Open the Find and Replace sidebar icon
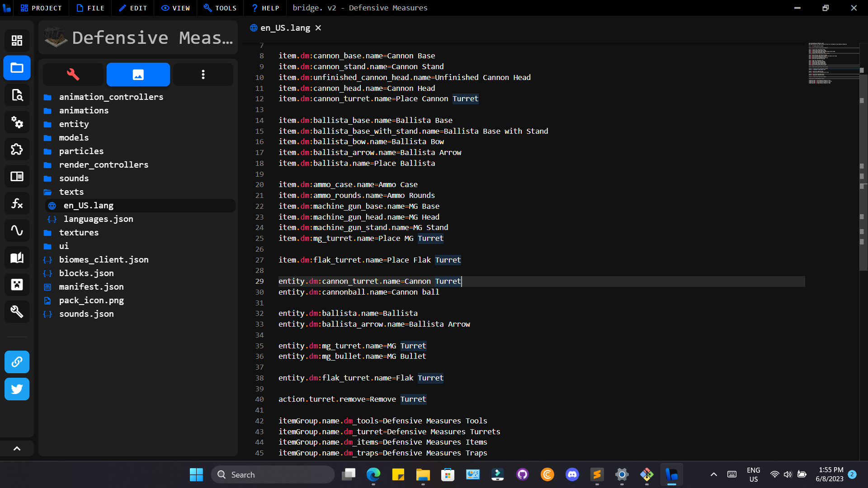 tap(17, 95)
